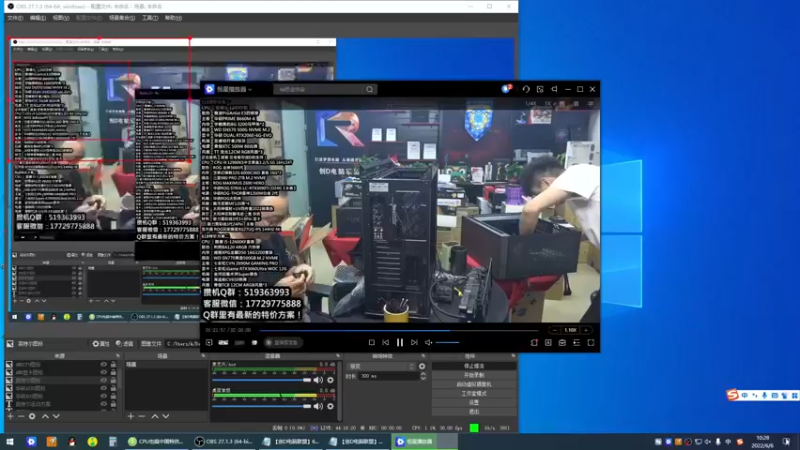
Task: Move the selected source up
Action: pos(45,416)
